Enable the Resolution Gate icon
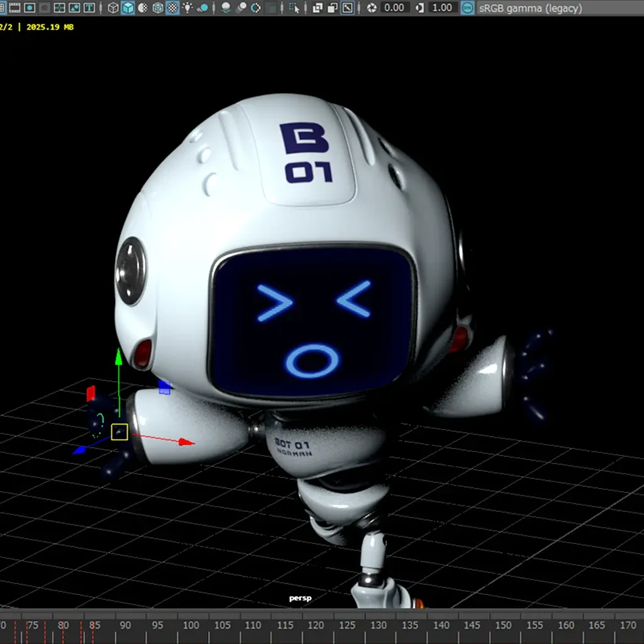 pyautogui.click(x=30, y=8)
